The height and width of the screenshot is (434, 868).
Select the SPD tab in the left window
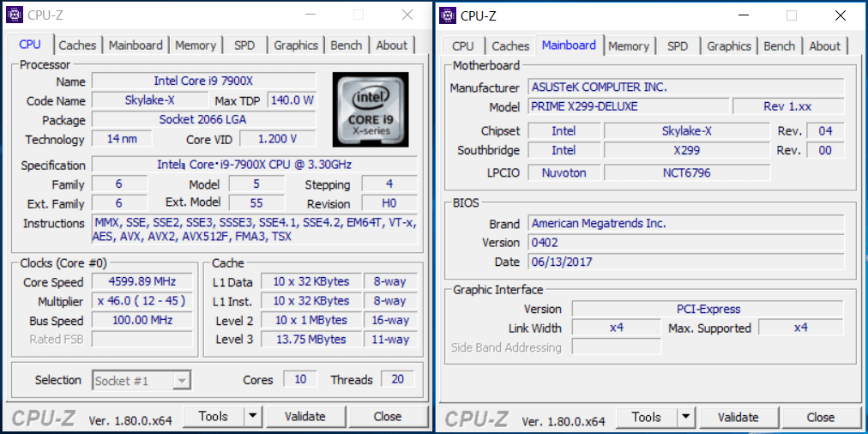pos(244,45)
